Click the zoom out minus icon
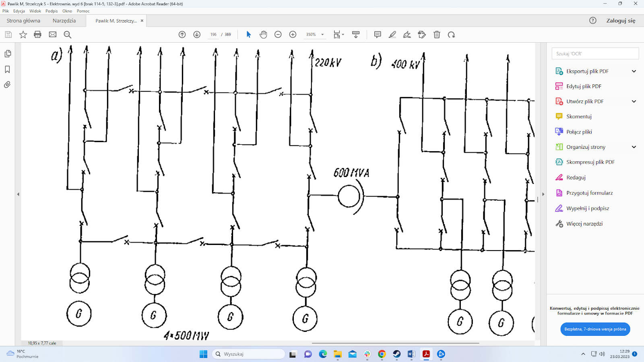Screen dimensions: 644x362 pyautogui.click(x=278, y=35)
